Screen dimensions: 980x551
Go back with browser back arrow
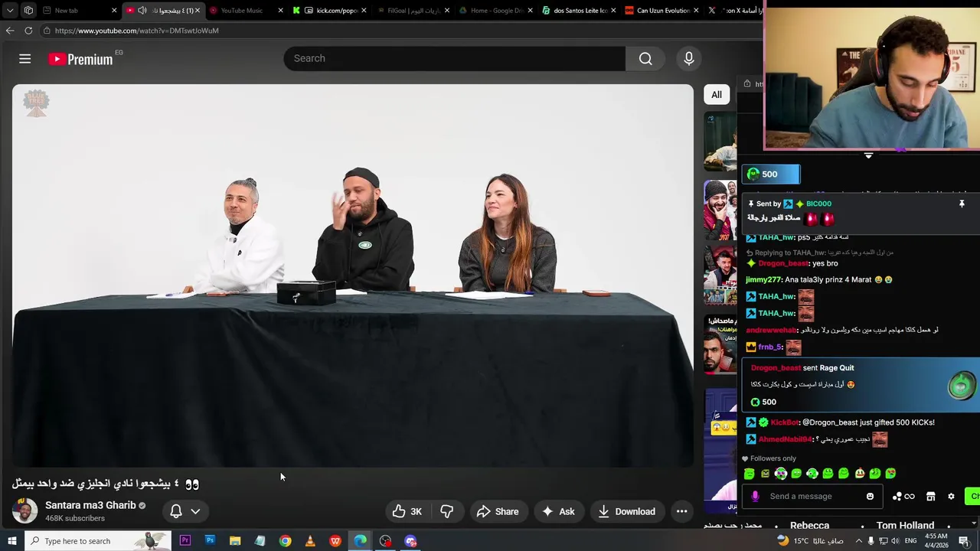(10, 31)
